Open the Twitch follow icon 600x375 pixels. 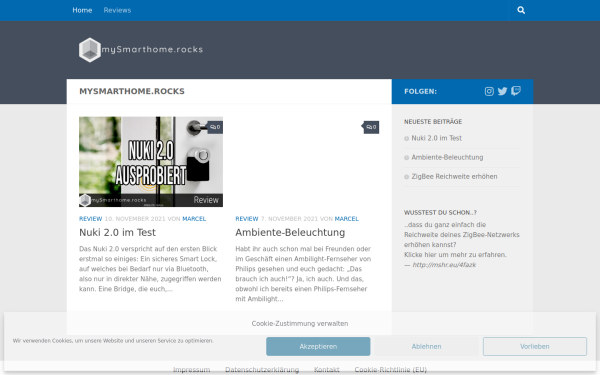[516, 91]
